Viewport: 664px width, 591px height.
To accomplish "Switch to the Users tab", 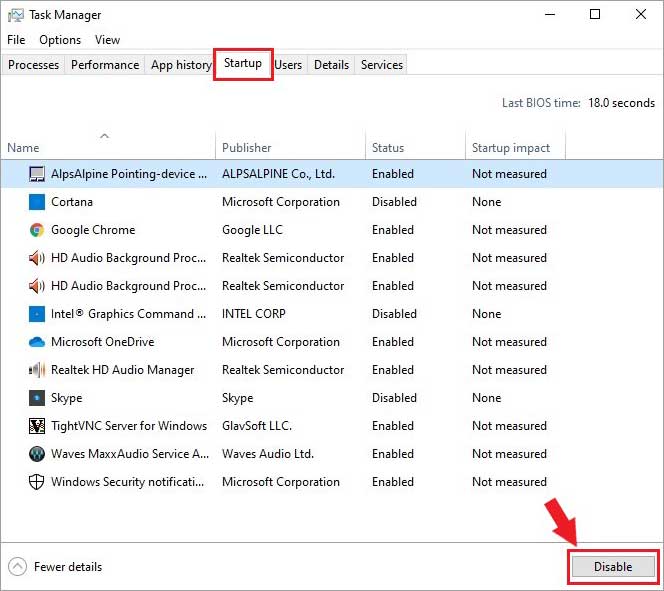I will click(288, 65).
